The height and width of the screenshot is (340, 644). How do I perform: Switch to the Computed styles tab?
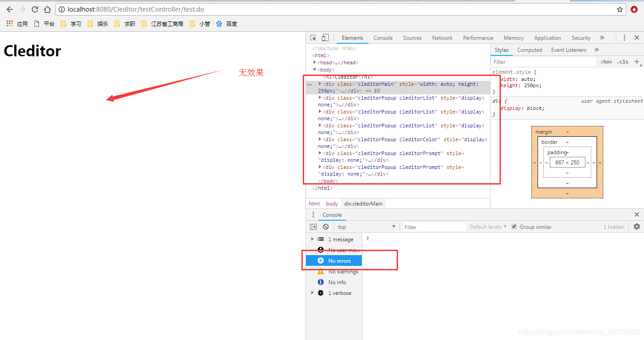(x=530, y=50)
